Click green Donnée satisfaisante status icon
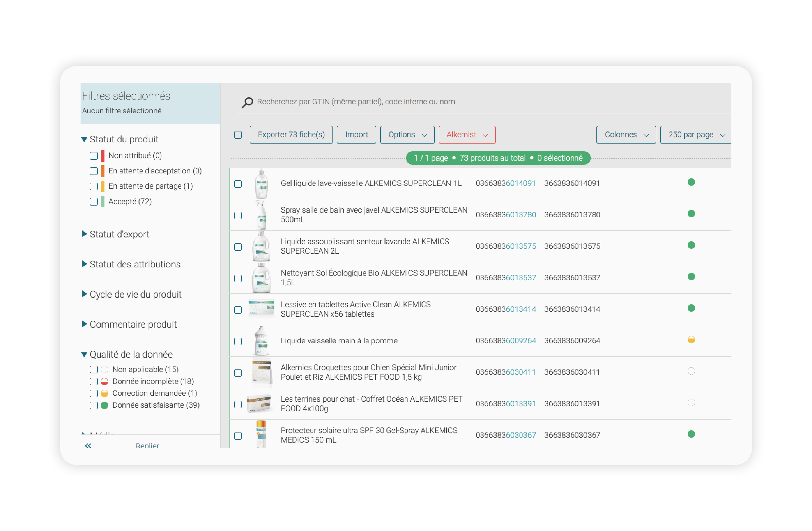812x531 pixels. point(104,405)
